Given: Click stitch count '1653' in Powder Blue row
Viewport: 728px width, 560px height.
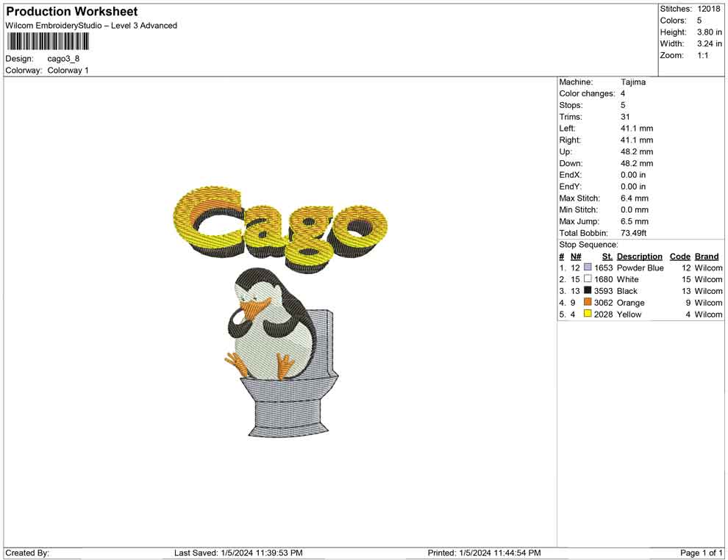Looking at the screenshot, I should pos(603,268).
